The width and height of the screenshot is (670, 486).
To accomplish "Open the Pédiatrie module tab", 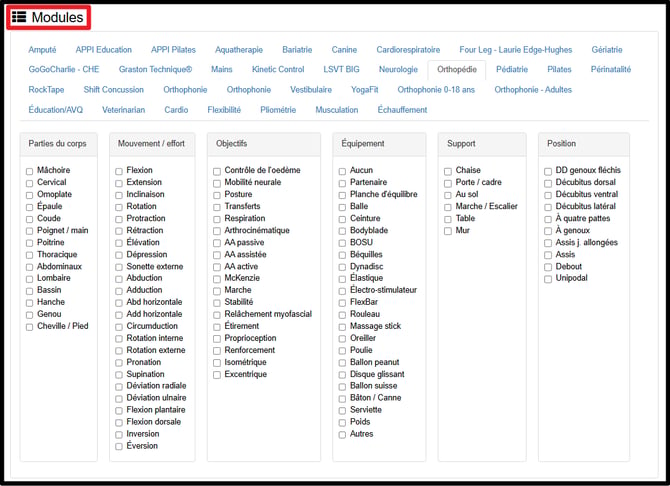I will 511,69.
